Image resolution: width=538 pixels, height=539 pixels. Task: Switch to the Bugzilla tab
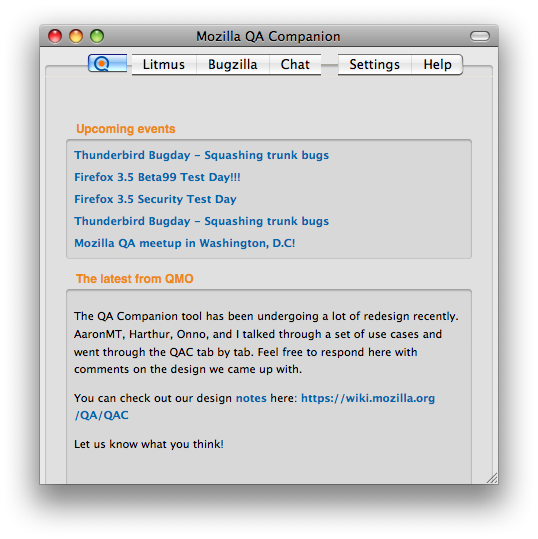coord(233,65)
